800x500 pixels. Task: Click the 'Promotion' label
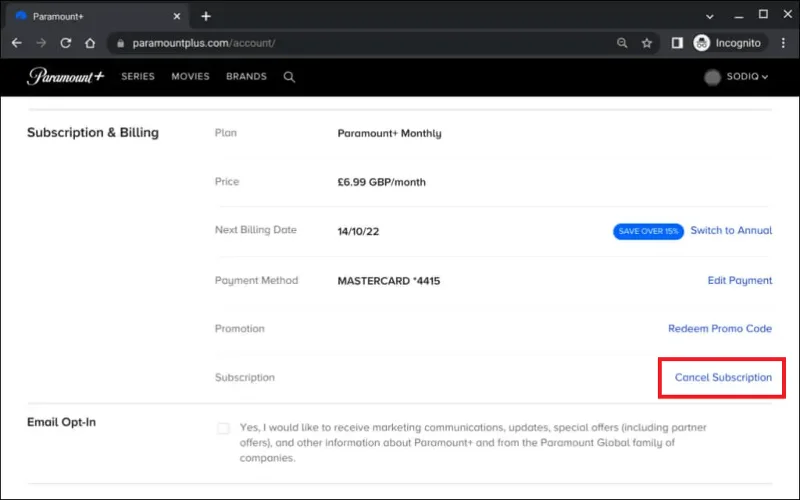coord(239,329)
